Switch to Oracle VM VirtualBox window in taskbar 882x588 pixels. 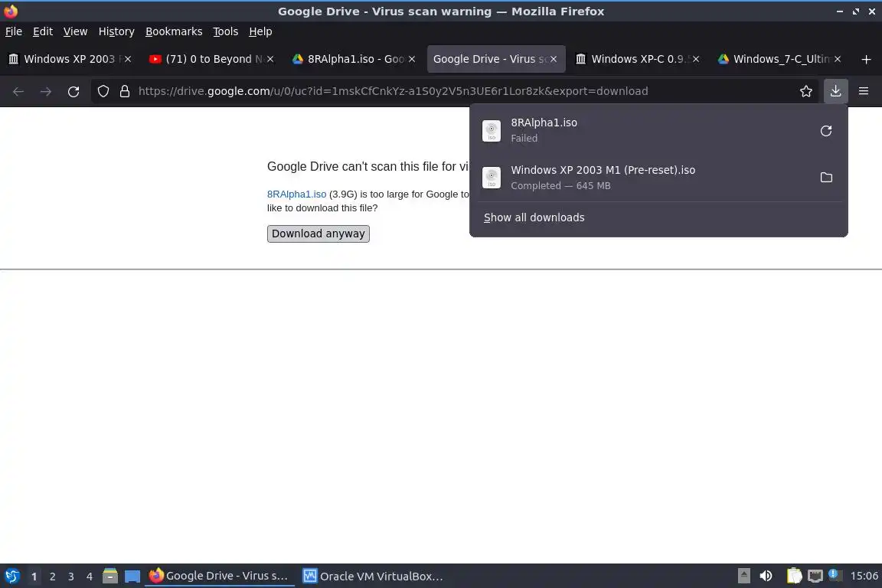(374, 577)
